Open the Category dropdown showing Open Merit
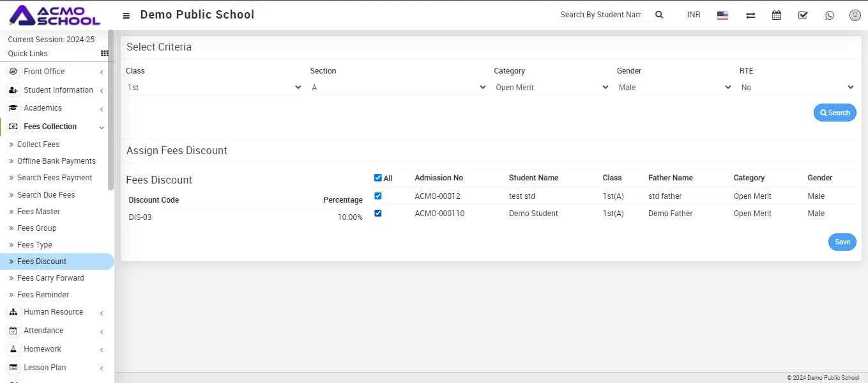 coord(551,88)
